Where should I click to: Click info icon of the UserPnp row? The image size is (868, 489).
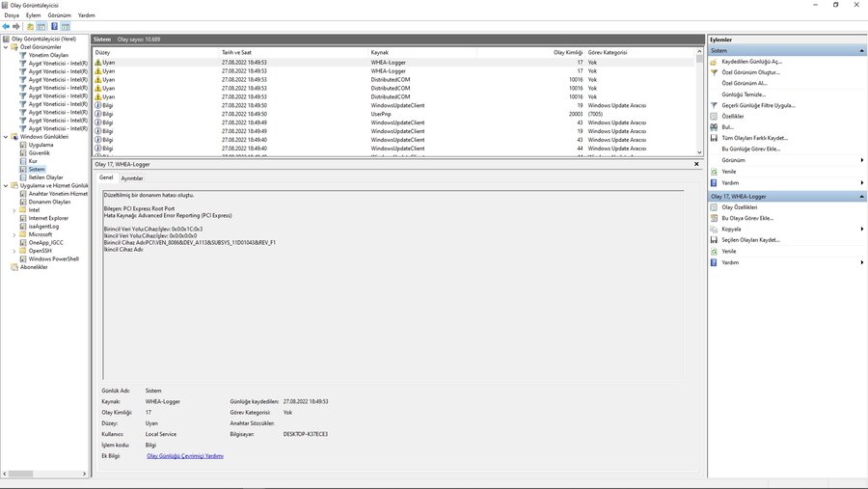tap(98, 114)
